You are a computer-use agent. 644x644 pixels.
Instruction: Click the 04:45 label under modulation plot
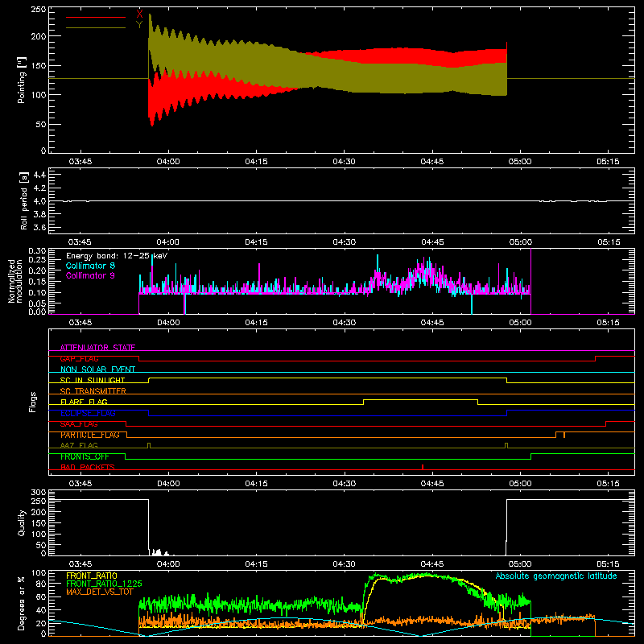click(x=432, y=323)
